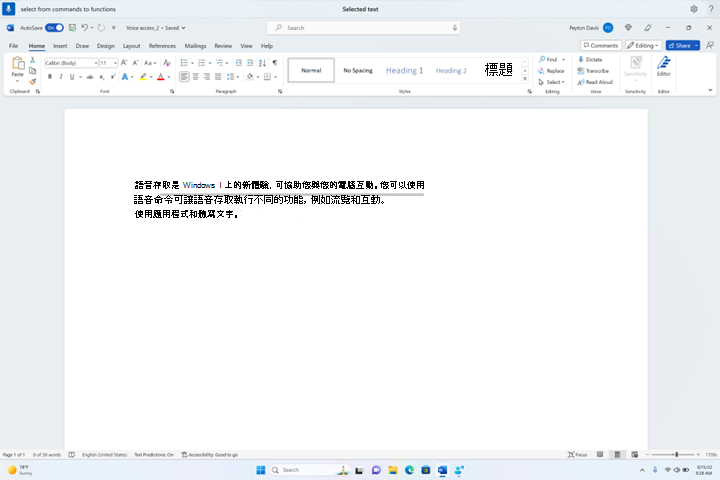Click the Voice access microphone button
Viewport: 720px width, 480px height.
[x=8, y=9]
